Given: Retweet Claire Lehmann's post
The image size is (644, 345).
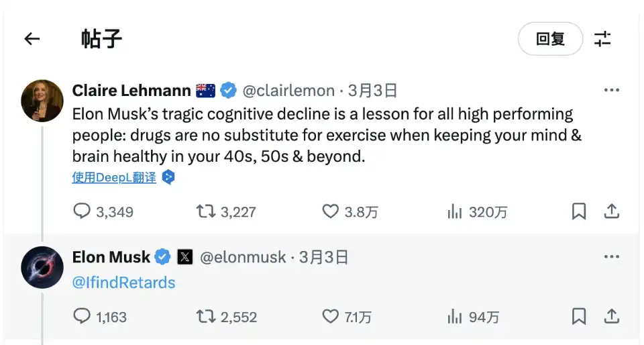Looking at the screenshot, I should [205, 212].
